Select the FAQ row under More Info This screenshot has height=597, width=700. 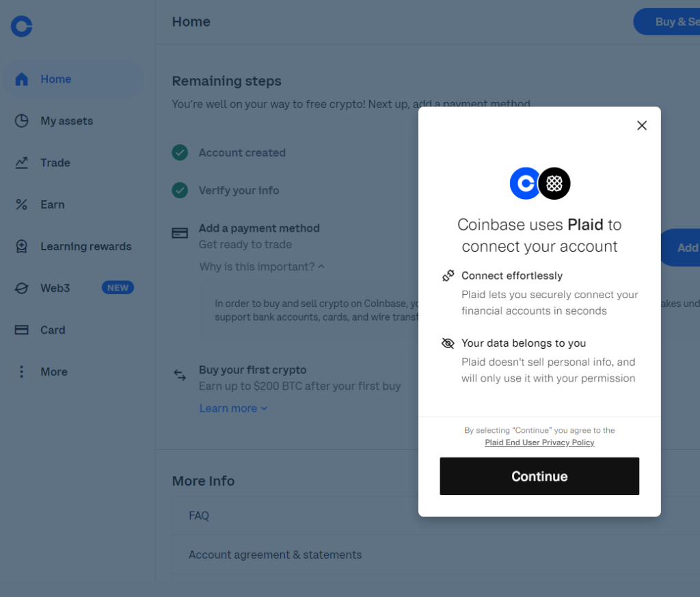pos(199,516)
